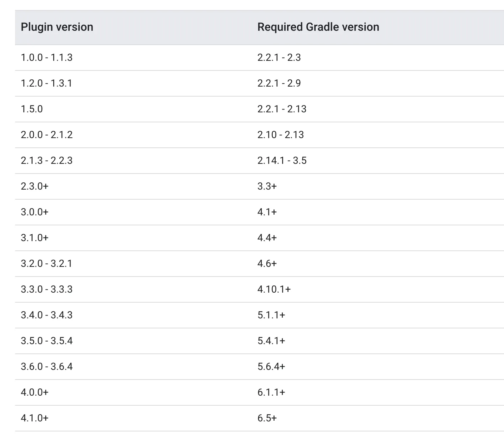The height and width of the screenshot is (440, 504).
Task: Click the 2.2.1 - 2.3 Gradle version cell
Action: coord(279,58)
